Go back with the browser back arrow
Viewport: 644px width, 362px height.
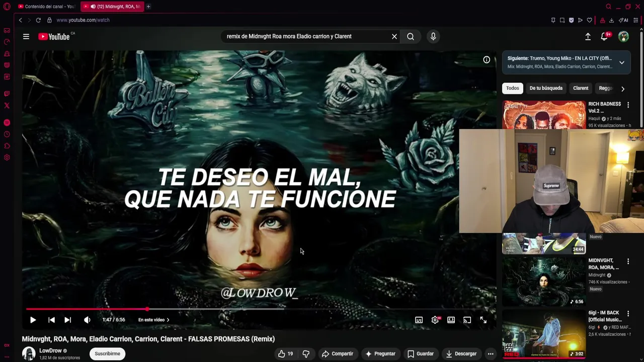[20, 20]
